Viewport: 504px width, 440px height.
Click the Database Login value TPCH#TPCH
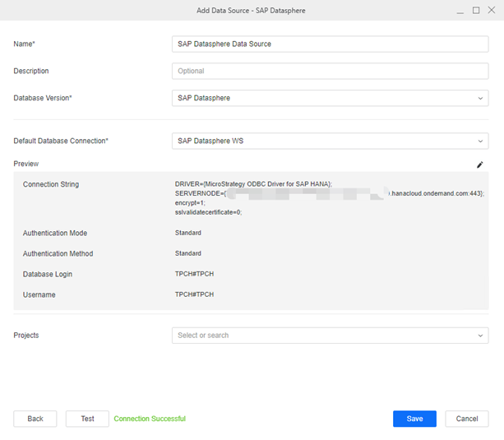(194, 274)
